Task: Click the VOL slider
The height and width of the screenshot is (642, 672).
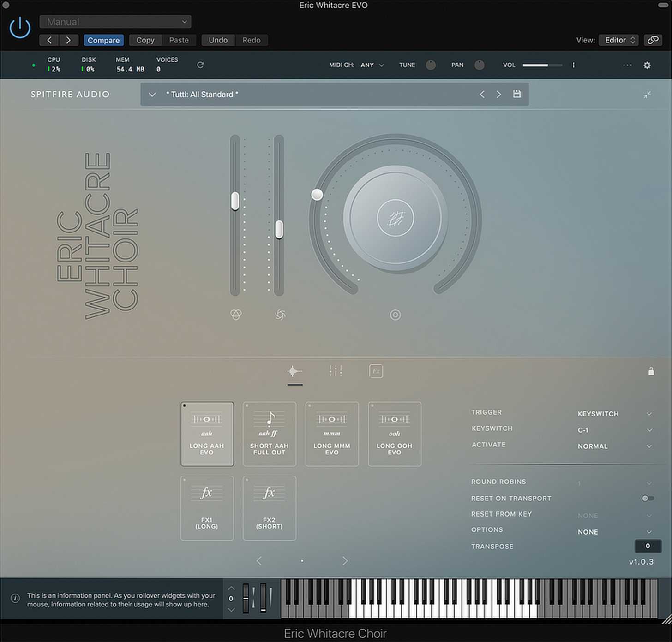Action: (542, 65)
